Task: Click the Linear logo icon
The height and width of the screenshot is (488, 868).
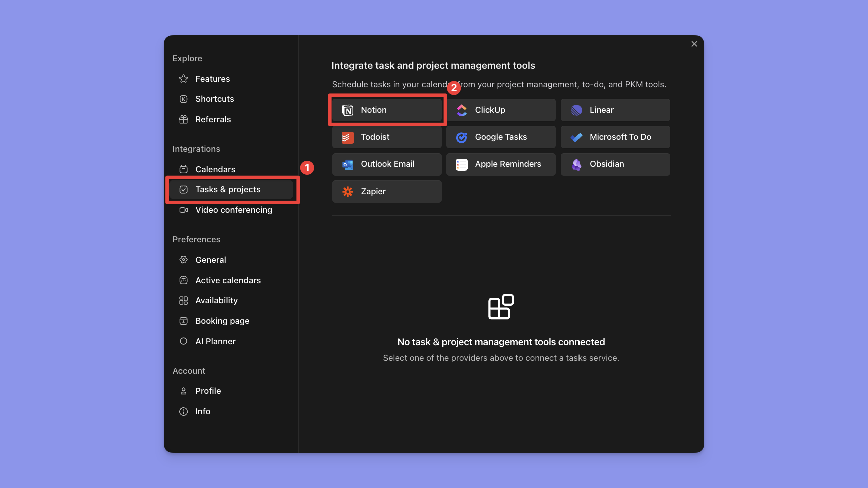Action: point(576,110)
